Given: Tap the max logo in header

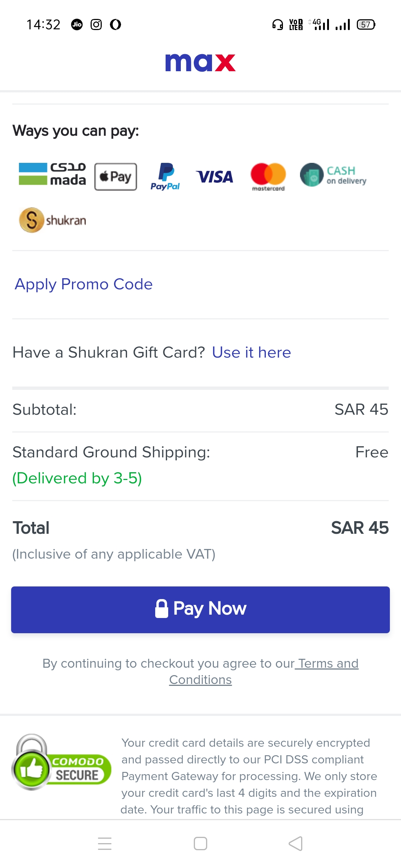Looking at the screenshot, I should tap(200, 62).
